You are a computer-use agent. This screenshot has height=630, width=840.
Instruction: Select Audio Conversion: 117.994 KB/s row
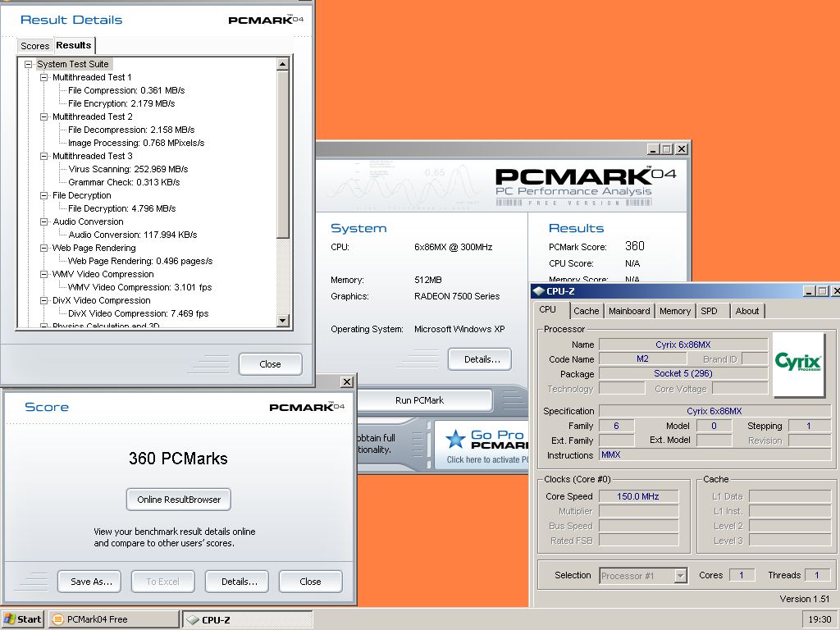coord(133,235)
